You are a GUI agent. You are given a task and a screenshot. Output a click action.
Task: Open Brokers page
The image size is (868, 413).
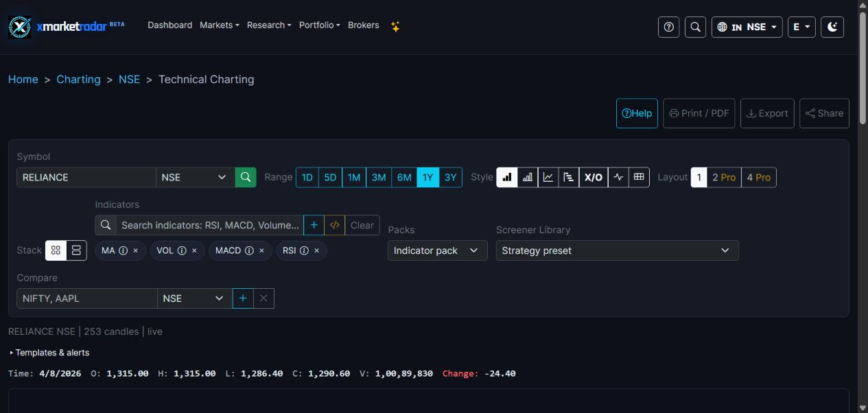[364, 25]
